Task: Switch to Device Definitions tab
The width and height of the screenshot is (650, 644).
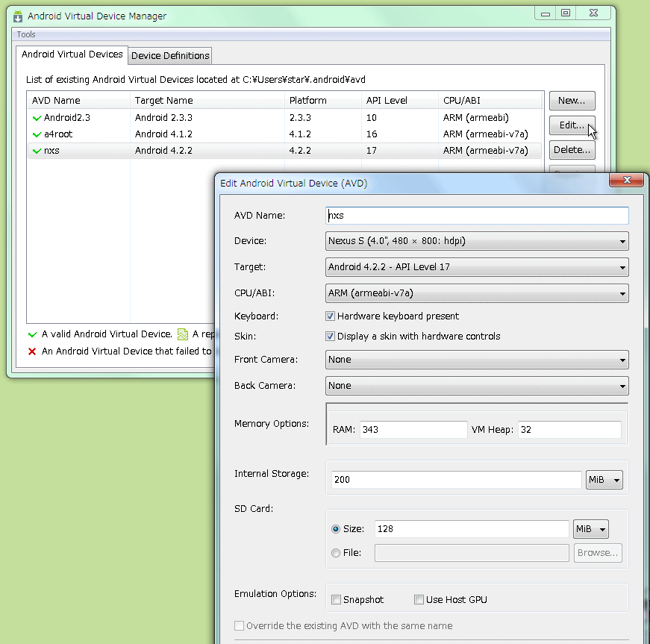Action: pos(170,55)
